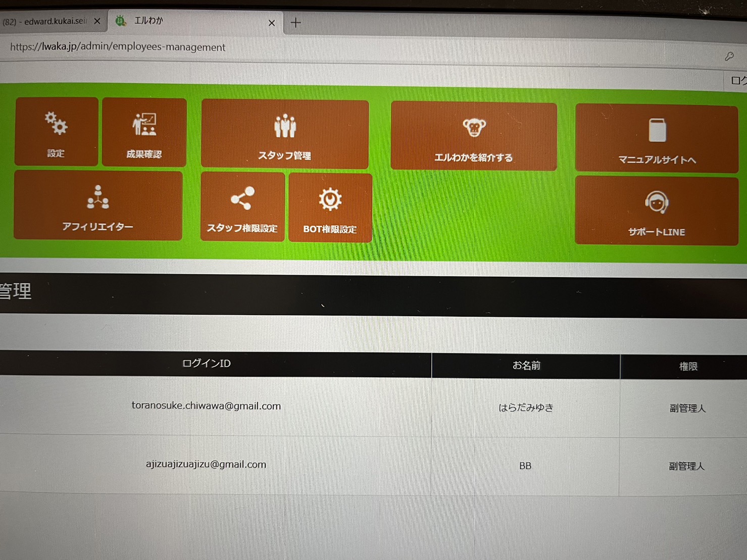Open the BOT権限設定 gear tile
747x560 pixels.
pyautogui.click(x=330, y=208)
